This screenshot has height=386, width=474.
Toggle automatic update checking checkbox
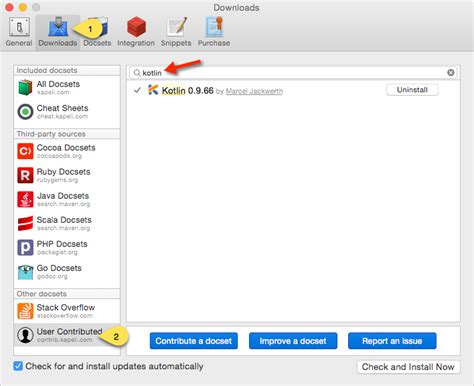18,366
